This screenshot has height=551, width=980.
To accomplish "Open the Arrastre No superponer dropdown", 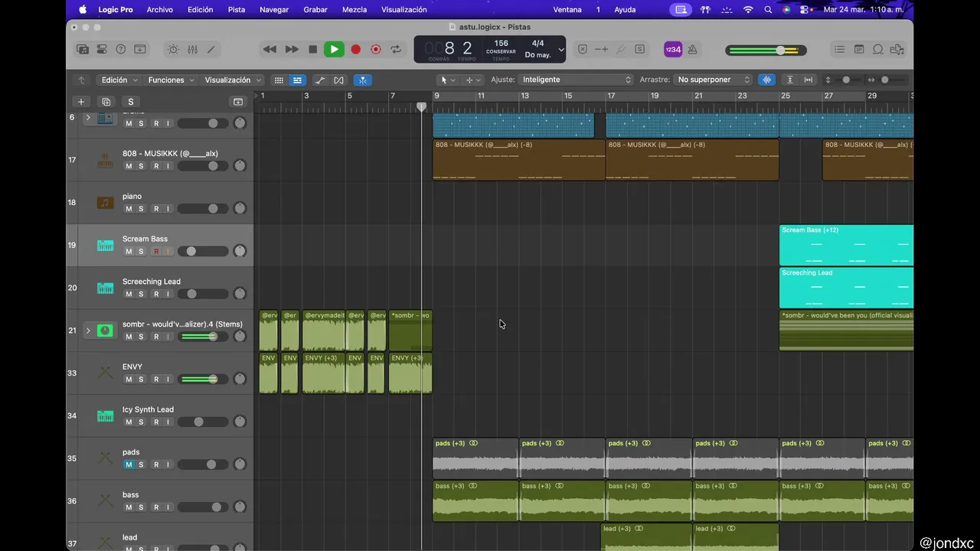I will tap(714, 80).
